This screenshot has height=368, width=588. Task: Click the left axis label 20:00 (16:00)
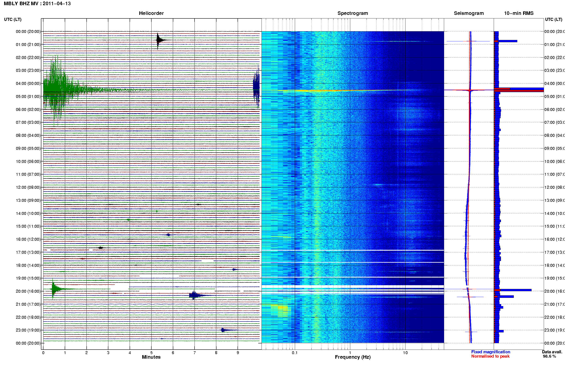click(x=28, y=291)
